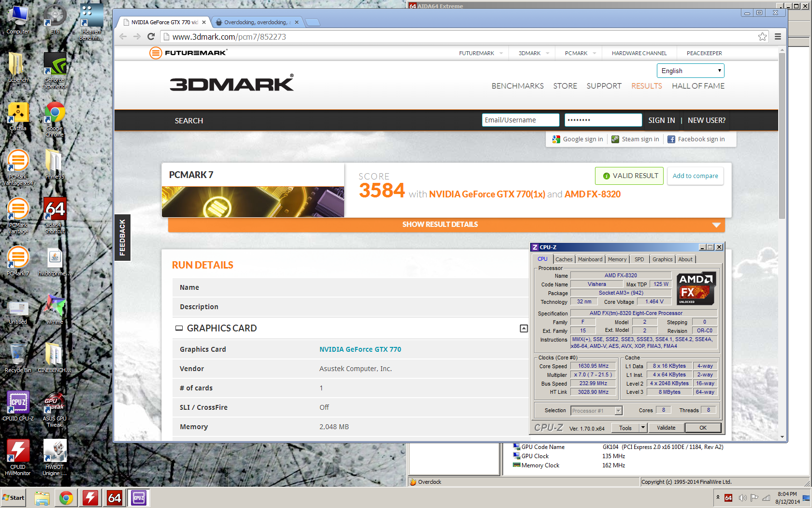Open PCMark 7 desktop shortcut
Screen dimensions: 812x508
pyautogui.click(x=18, y=261)
